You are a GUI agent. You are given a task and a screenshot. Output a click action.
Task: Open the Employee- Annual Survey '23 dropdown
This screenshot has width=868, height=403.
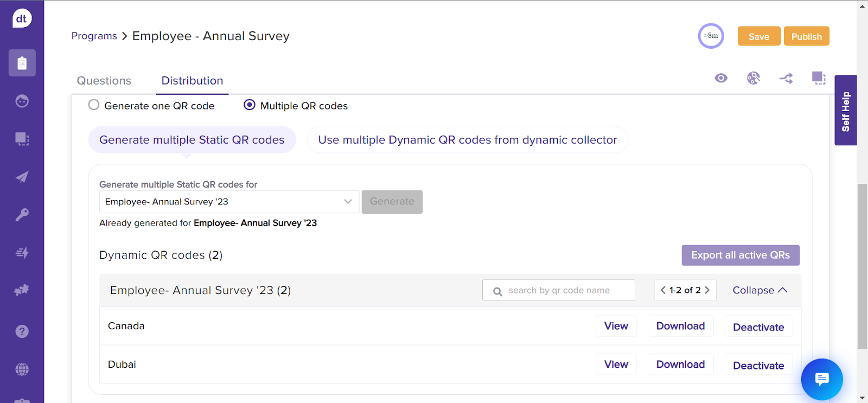tap(229, 202)
